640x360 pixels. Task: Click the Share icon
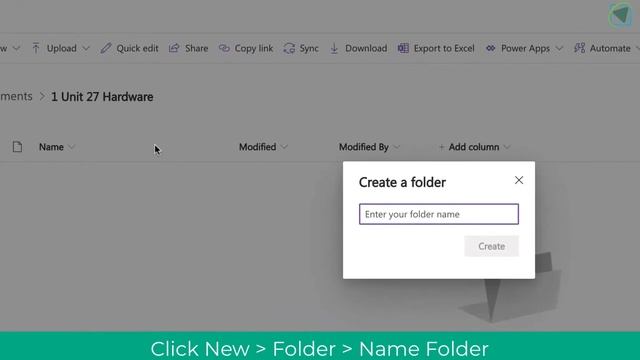coord(174,48)
